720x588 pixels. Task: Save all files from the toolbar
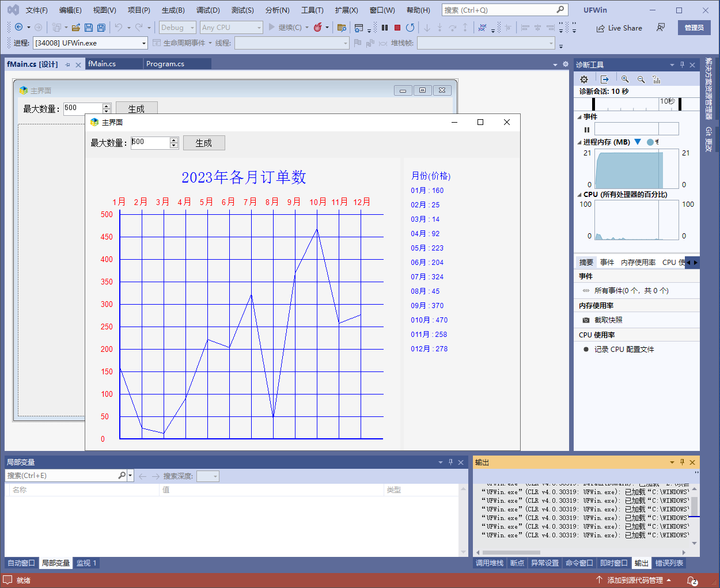[x=101, y=28]
